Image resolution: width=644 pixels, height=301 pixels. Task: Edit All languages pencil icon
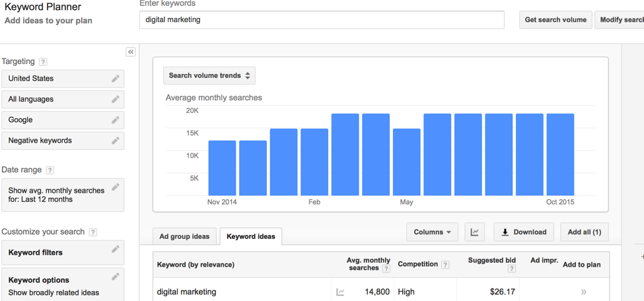tap(116, 99)
